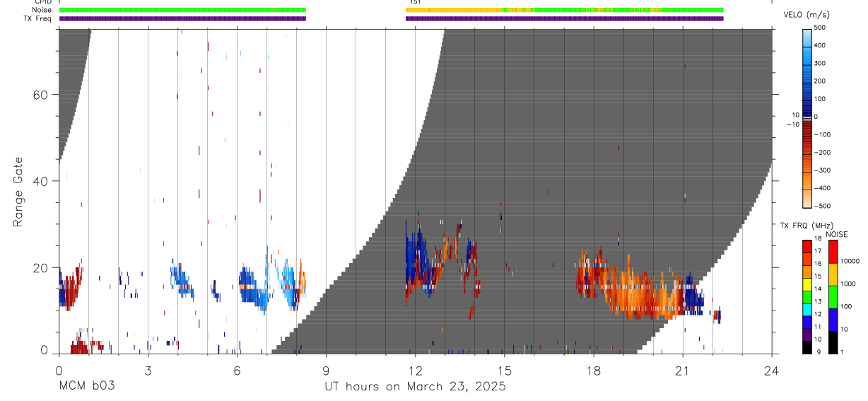The height and width of the screenshot is (401, 868).
Task: Click the 17 label on TX FRQ scale
Action: (x=819, y=251)
